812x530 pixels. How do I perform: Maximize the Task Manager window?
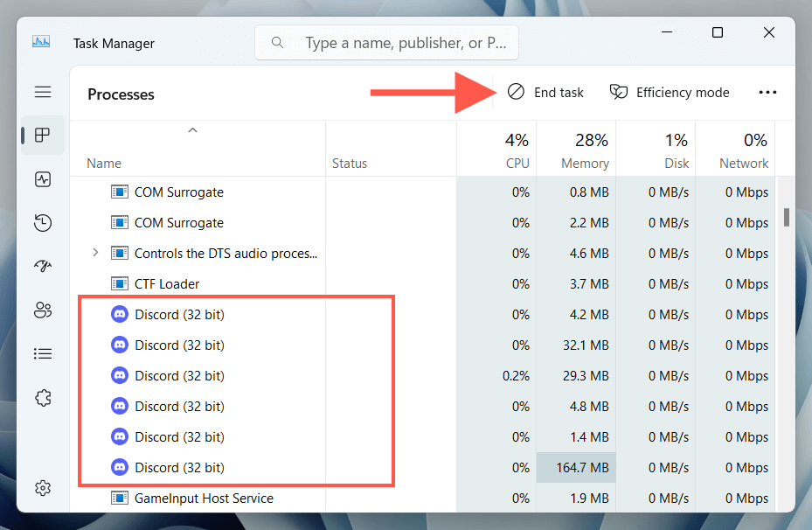(718, 32)
